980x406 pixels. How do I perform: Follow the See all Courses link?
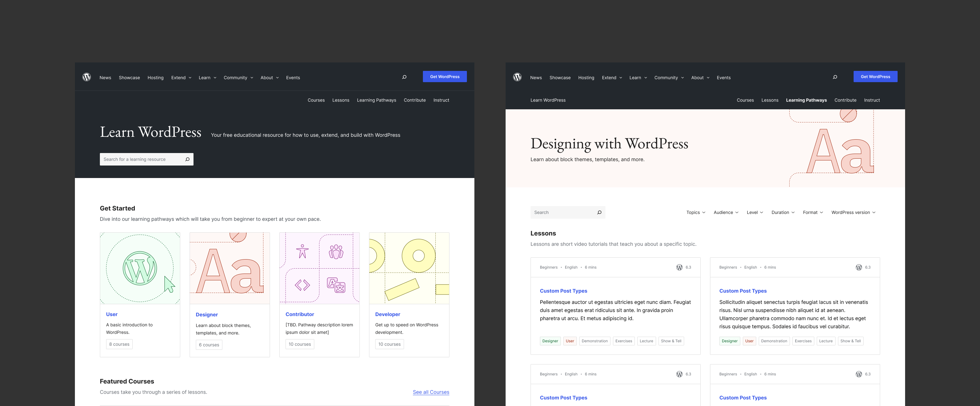click(x=431, y=392)
